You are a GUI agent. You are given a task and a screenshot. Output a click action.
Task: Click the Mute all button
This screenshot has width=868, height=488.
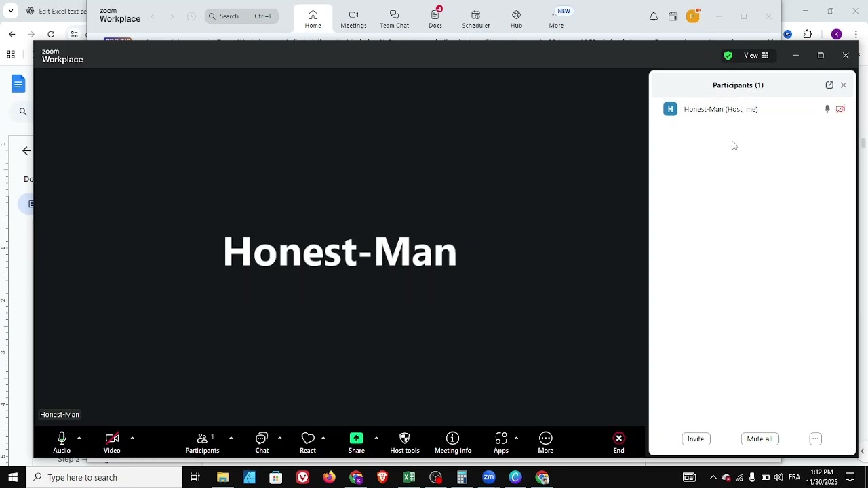759,439
